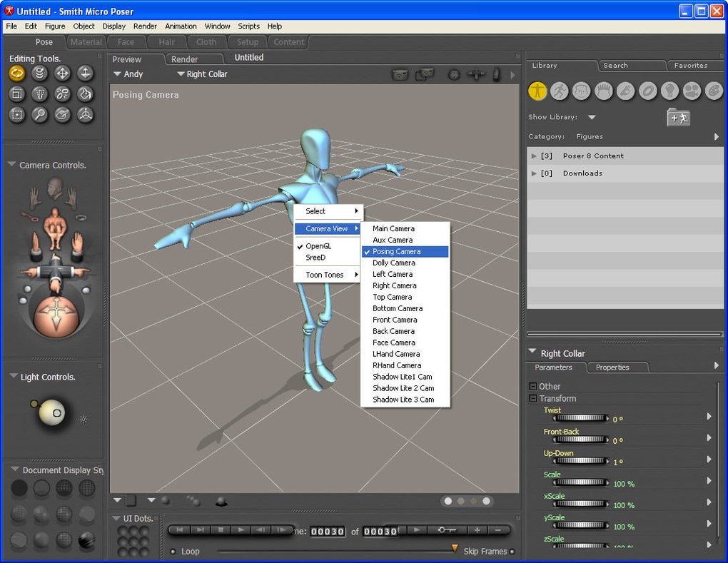Select the Twist editing tool

tap(40, 73)
